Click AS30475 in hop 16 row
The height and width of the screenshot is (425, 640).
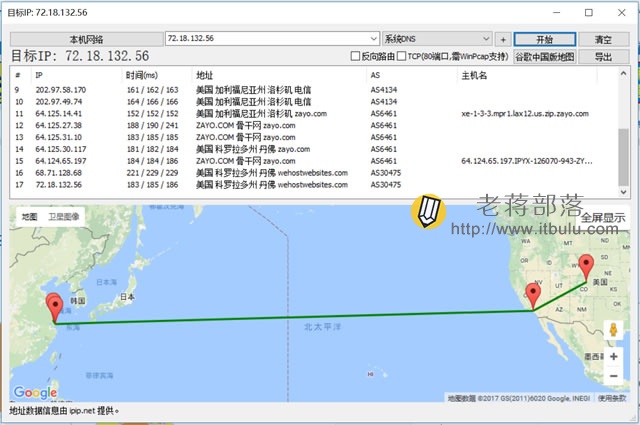click(386, 173)
